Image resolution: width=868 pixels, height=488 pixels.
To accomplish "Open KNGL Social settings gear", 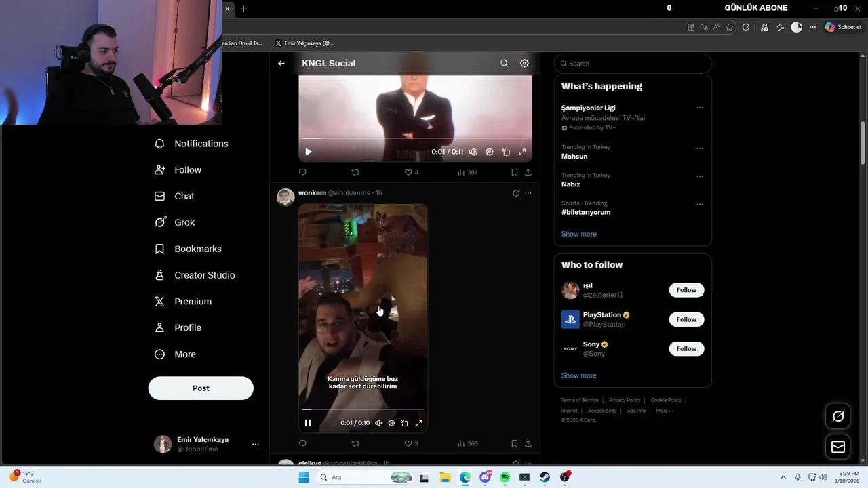I will tap(524, 63).
